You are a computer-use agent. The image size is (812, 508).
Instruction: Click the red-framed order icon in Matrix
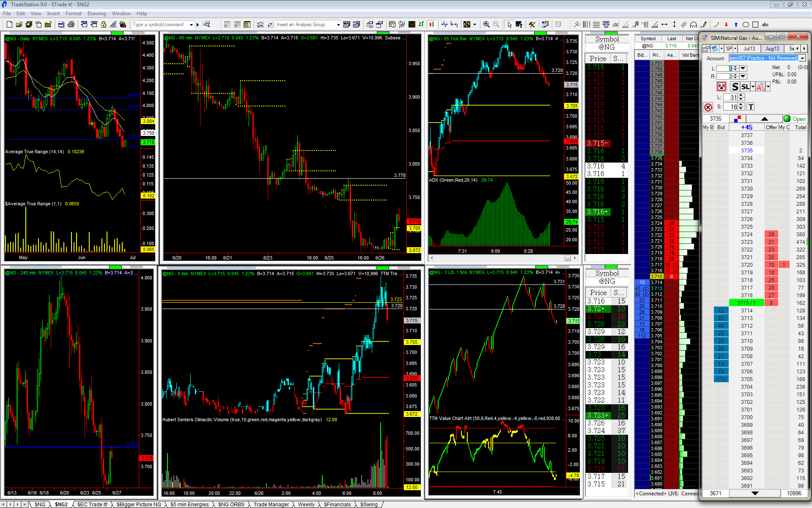pos(721,87)
